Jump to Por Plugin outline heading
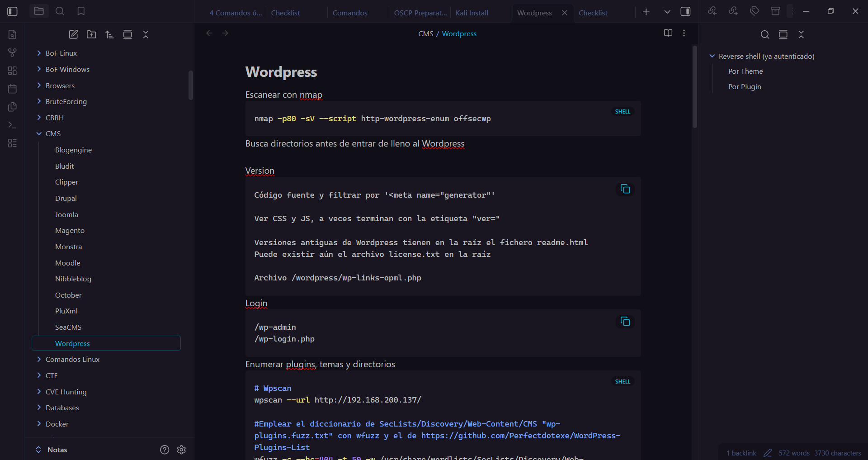Viewport: 868px width, 460px height. [744, 86]
